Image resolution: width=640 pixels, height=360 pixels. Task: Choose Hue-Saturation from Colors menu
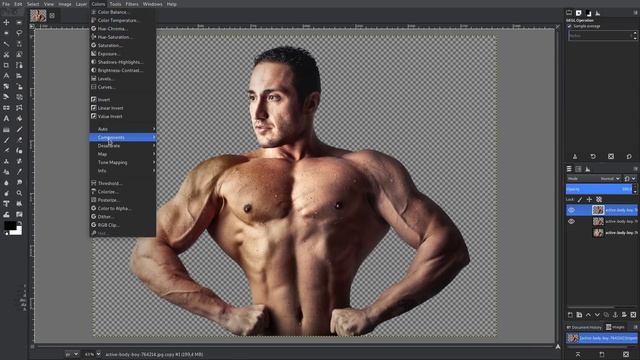pos(122,37)
